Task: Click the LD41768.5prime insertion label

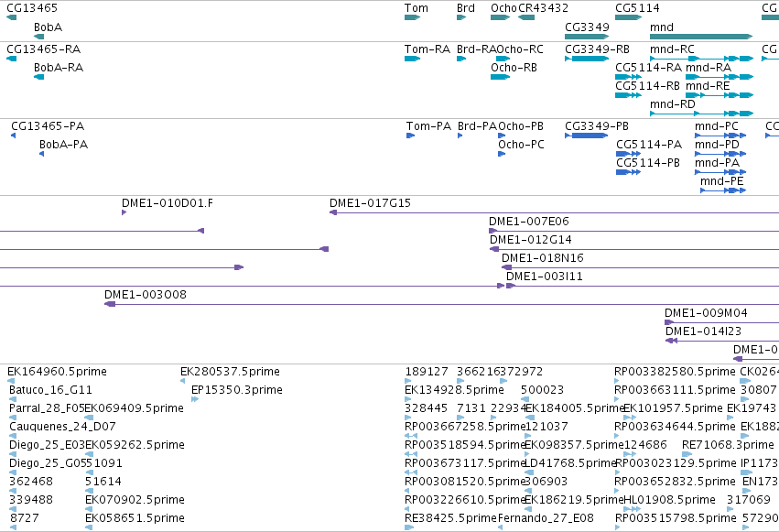Action: (570, 463)
